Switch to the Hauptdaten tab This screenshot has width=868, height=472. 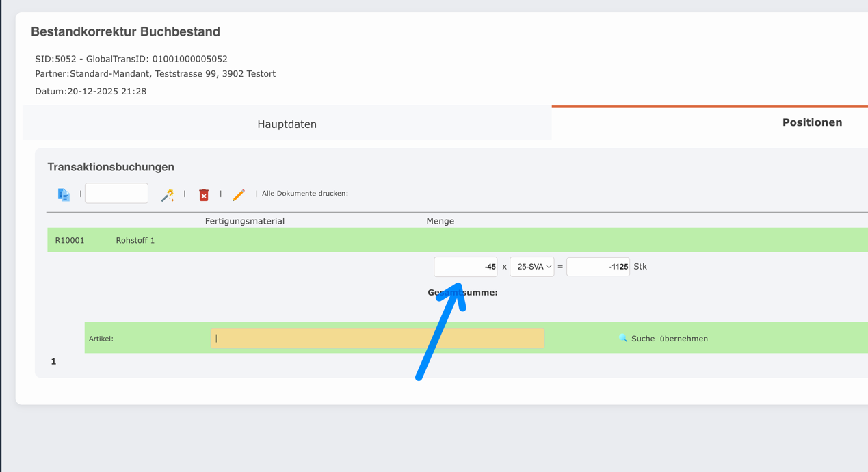click(287, 124)
